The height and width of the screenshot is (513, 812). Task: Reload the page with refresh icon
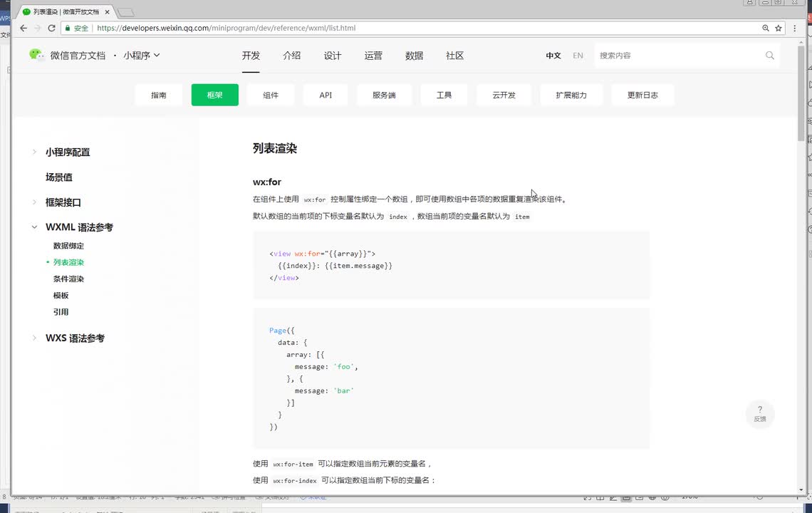pyautogui.click(x=51, y=28)
